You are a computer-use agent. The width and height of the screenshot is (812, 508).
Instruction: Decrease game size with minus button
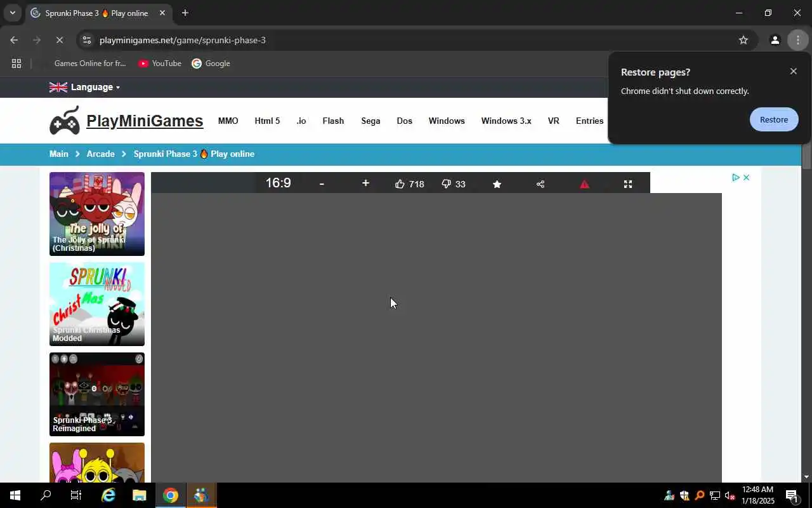click(322, 184)
